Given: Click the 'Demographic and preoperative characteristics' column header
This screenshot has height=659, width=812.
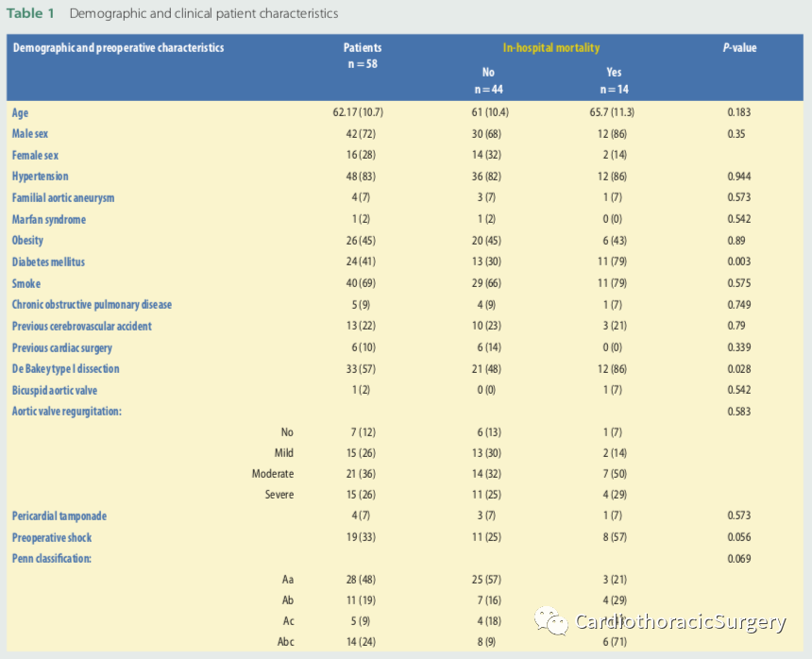Looking at the screenshot, I should (x=118, y=47).
